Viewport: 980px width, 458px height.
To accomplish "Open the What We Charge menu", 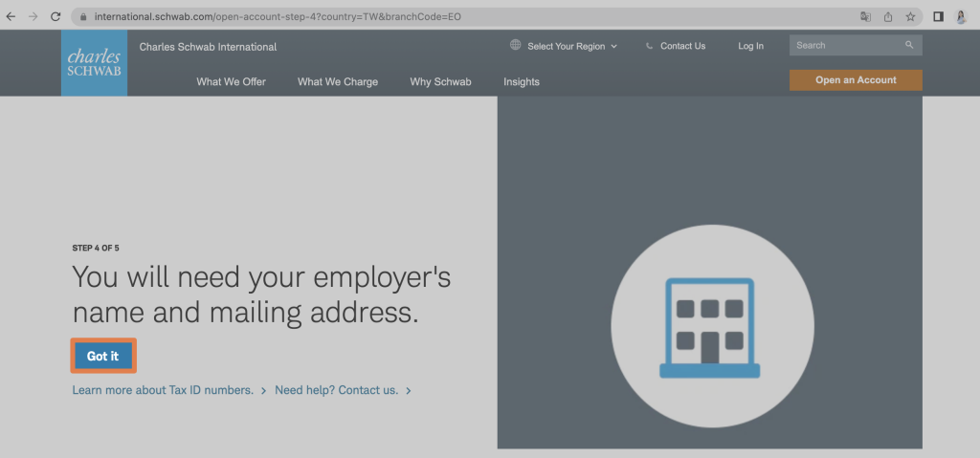I will point(338,82).
